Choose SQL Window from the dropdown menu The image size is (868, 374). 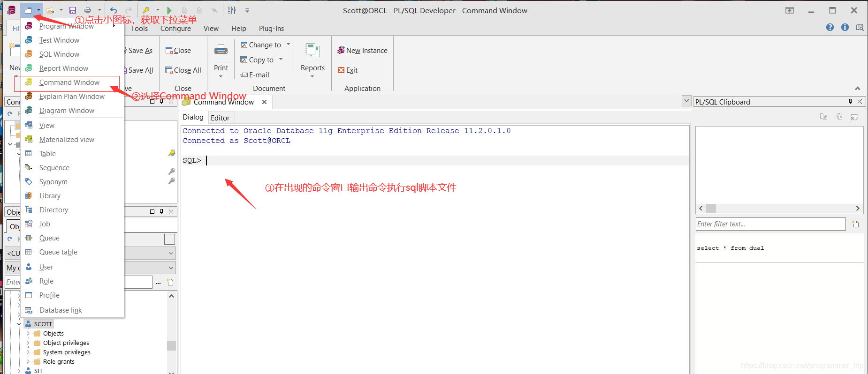pos(72,54)
